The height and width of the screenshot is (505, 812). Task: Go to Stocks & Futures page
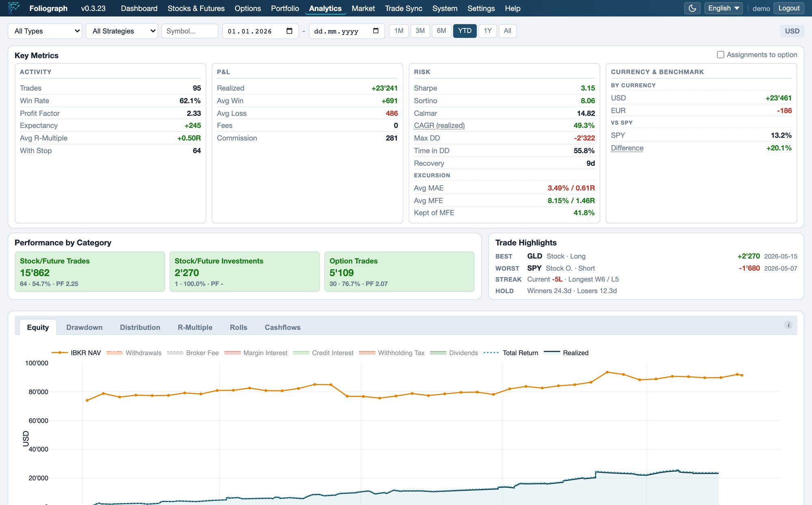[x=196, y=8]
